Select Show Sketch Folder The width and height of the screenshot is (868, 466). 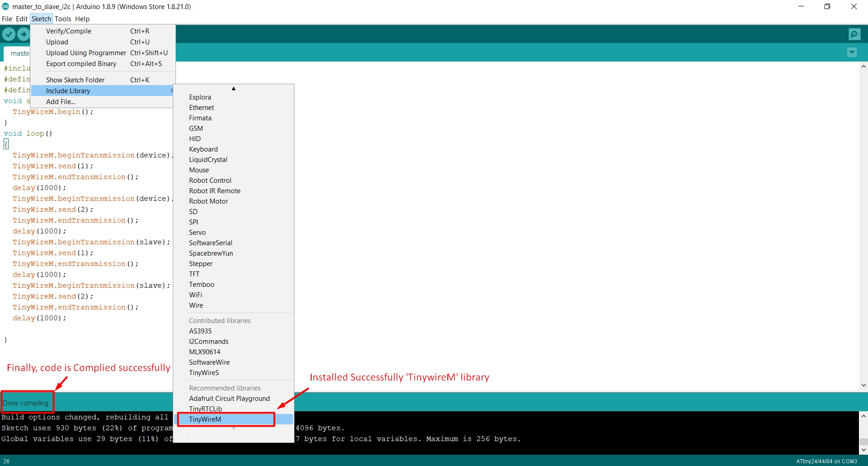(x=103, y=80)
